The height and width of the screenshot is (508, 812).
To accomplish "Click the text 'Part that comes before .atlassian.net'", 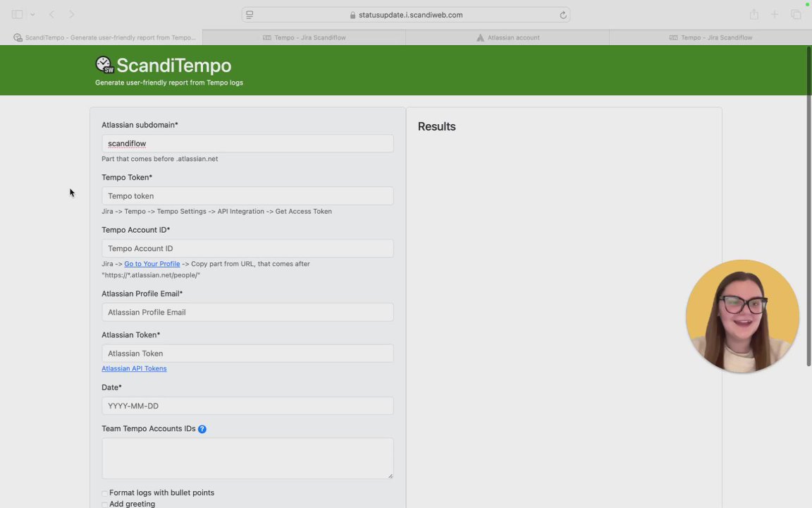I will coord(159,159).
